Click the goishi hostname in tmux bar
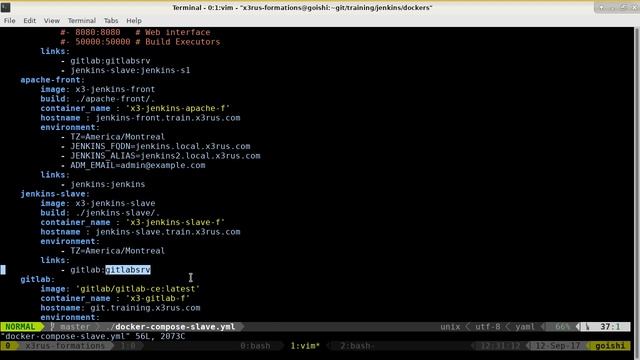This screenshot has height=360, width=640. pyautogui.click(x=610, y=346)
